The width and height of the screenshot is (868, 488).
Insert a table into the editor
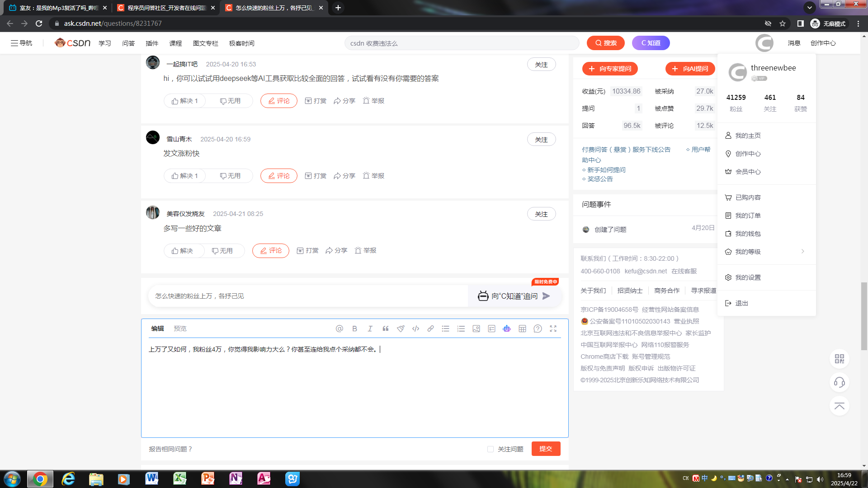(x=522, y=328)
